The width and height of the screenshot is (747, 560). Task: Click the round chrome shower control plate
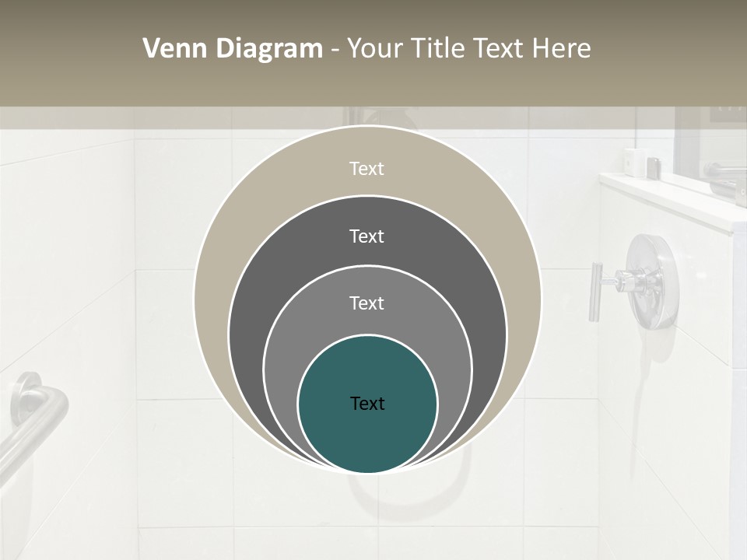pyautogui.click(x=654, y=280)
